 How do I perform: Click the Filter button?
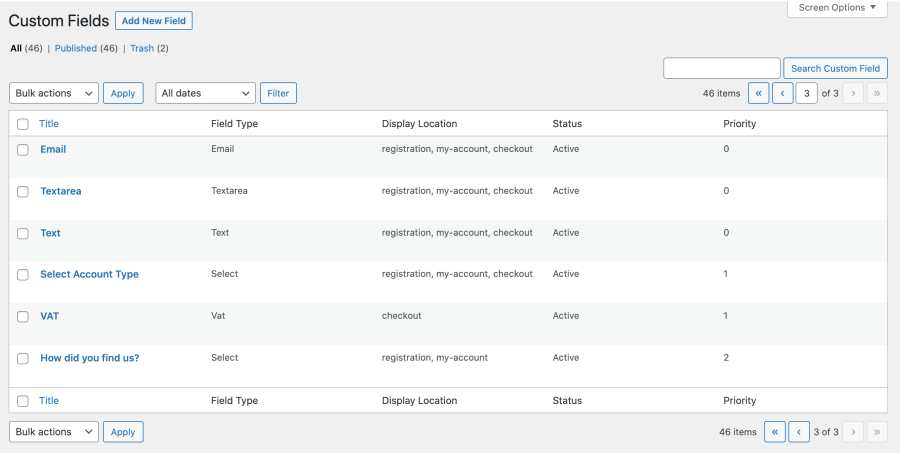(x=278, y=93)
